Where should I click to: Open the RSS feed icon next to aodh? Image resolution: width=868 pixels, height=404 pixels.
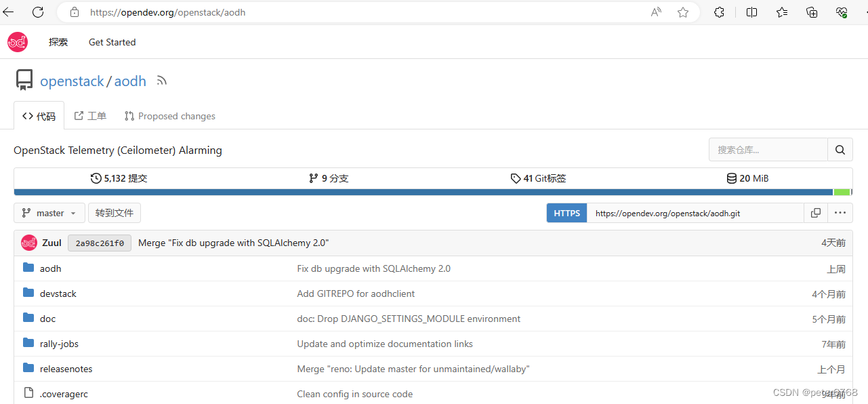coord(161,81)
